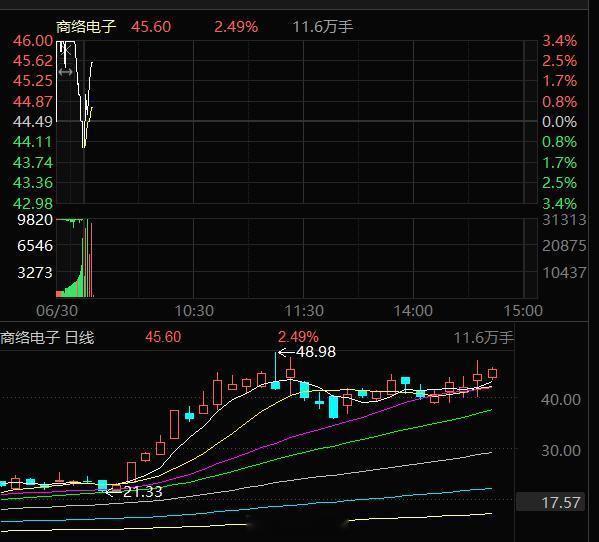Click the 2.49% change in daily chart header
Screen dimensions: 599x542
[x=298, y=337]
